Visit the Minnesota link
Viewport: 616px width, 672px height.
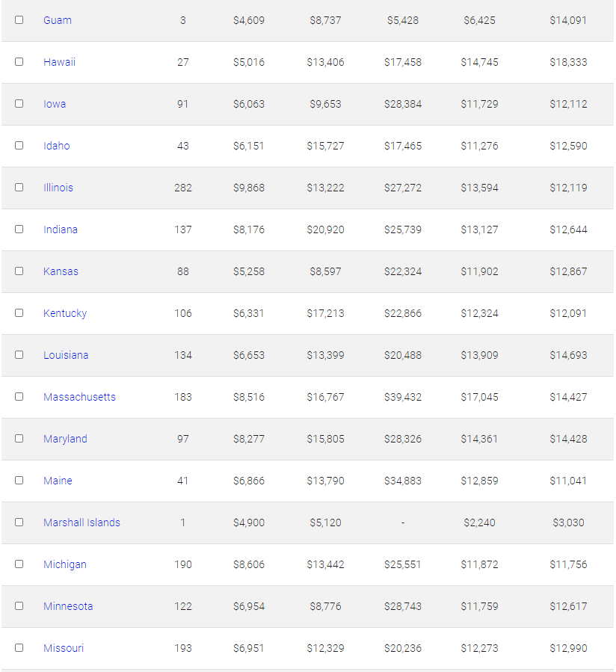coord(68,606)
